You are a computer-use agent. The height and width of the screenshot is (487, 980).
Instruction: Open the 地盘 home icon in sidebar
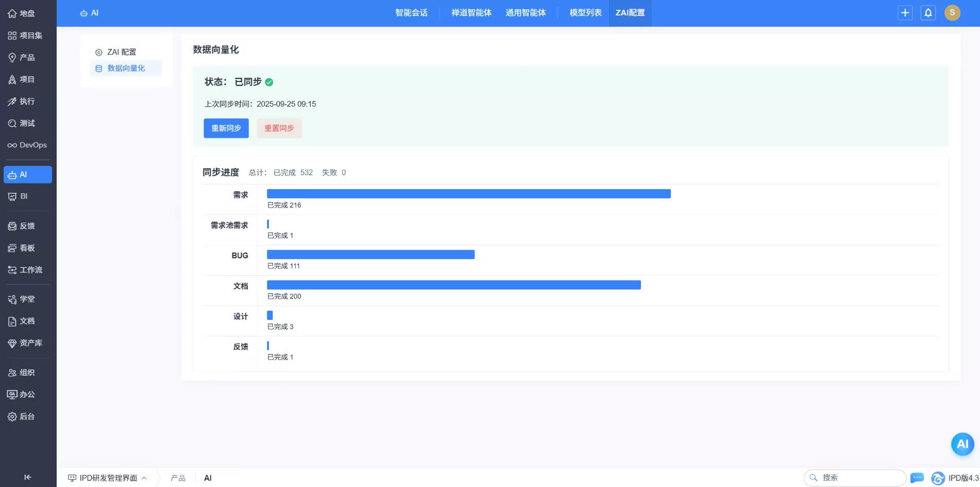pyautogui.click(x=12, y=13)
